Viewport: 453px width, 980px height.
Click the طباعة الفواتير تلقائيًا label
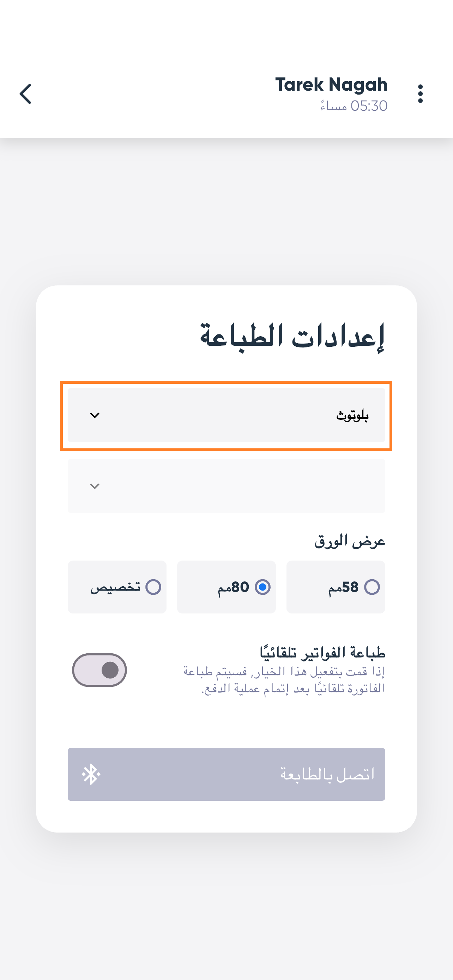coord(322,652)
